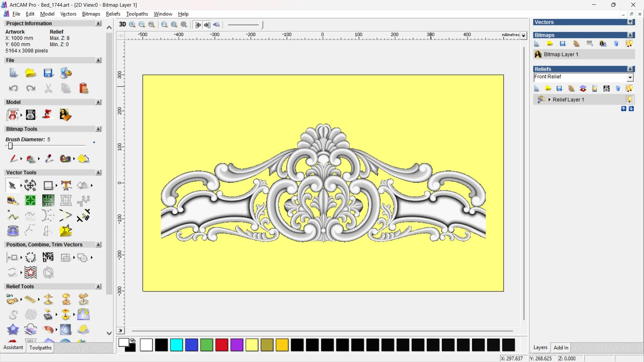Collapse the Bitmap Tools section
The image size is (644, 362).
tap(98, 129)
